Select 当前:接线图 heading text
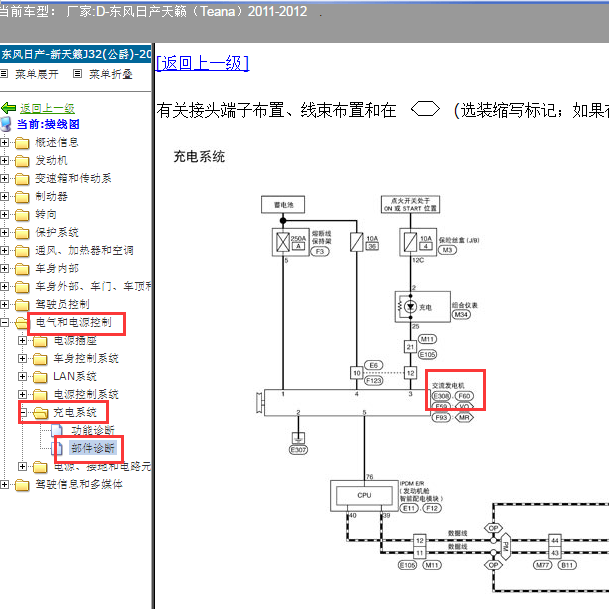 click(x=48, y=124)
